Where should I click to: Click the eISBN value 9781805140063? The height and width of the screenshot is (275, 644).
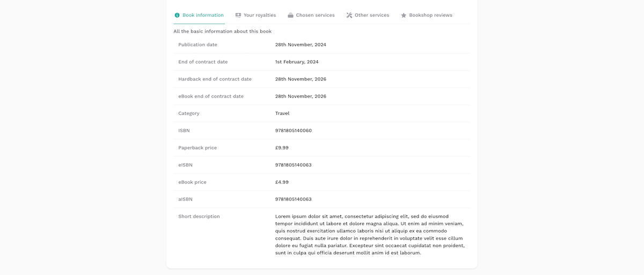tap(293, 165)
